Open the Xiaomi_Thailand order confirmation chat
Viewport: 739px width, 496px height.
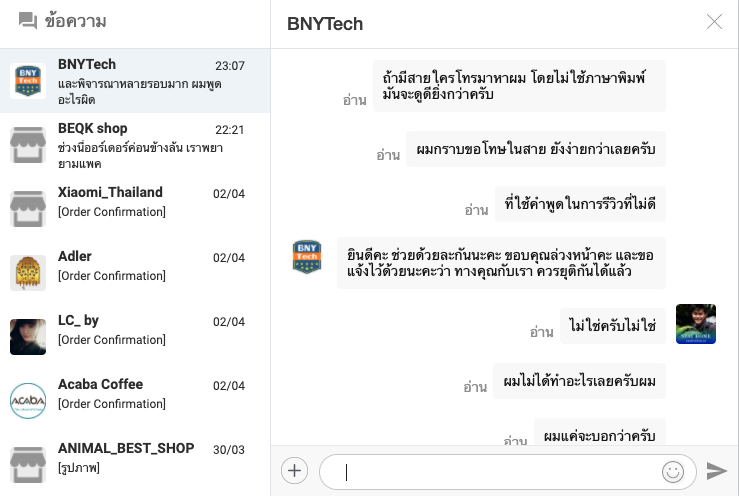140,201
